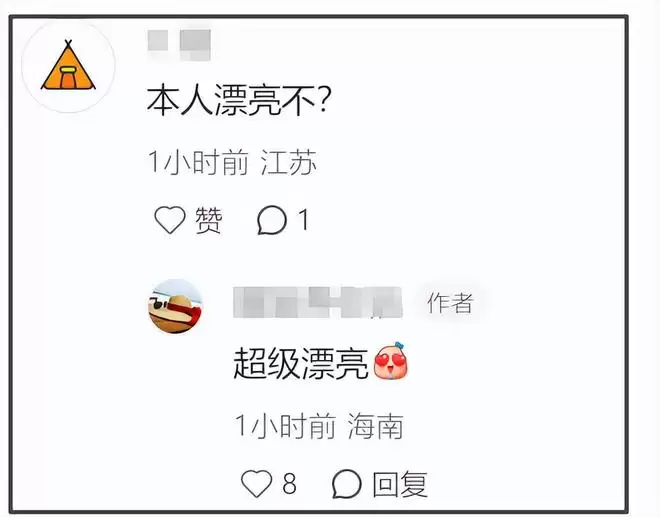Click the blurred username of first commenter
This screenshot has width=660, height=517.
pos(179,45)
